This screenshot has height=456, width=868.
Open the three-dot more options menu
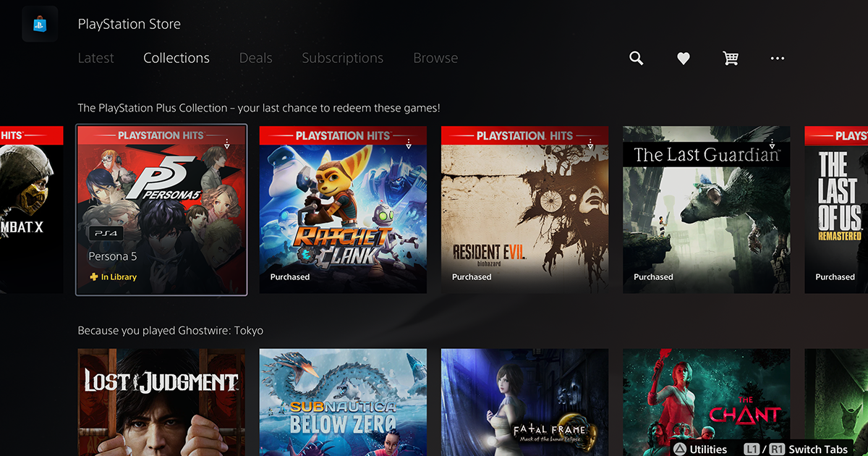[778, 59]
